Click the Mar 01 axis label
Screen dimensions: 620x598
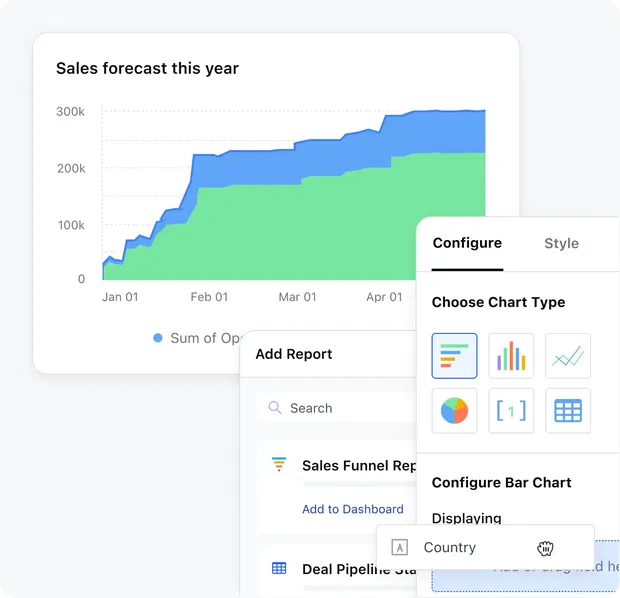[x=297, y=297]
